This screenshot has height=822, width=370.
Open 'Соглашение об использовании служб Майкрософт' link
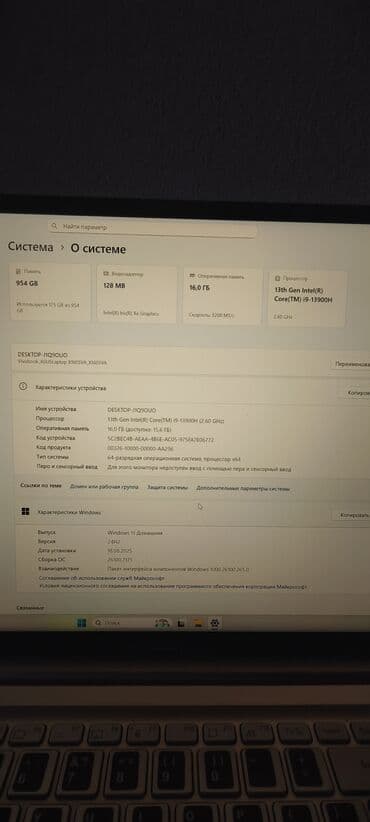tap(102, 578)
